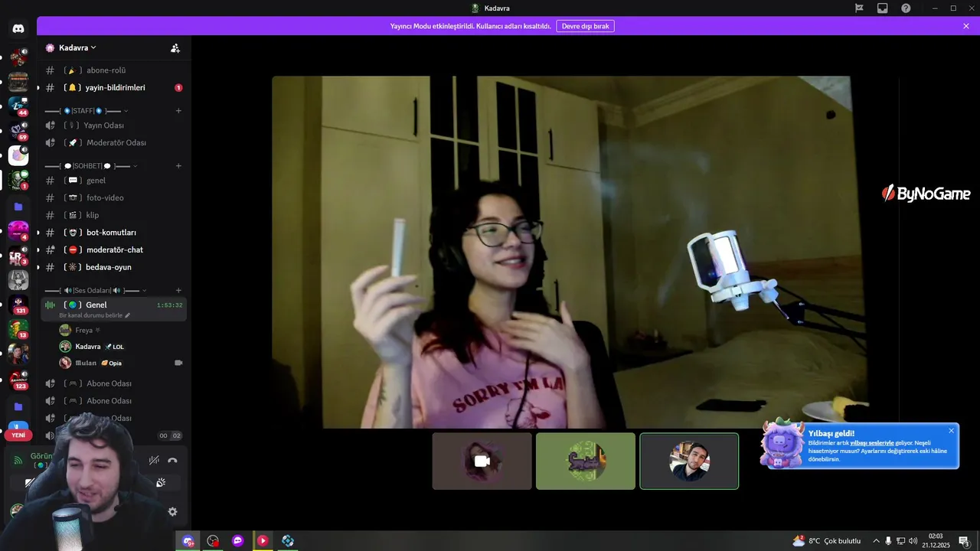Collapse the STAFF category
Screen dimensions: 980x551
[87, 111]
